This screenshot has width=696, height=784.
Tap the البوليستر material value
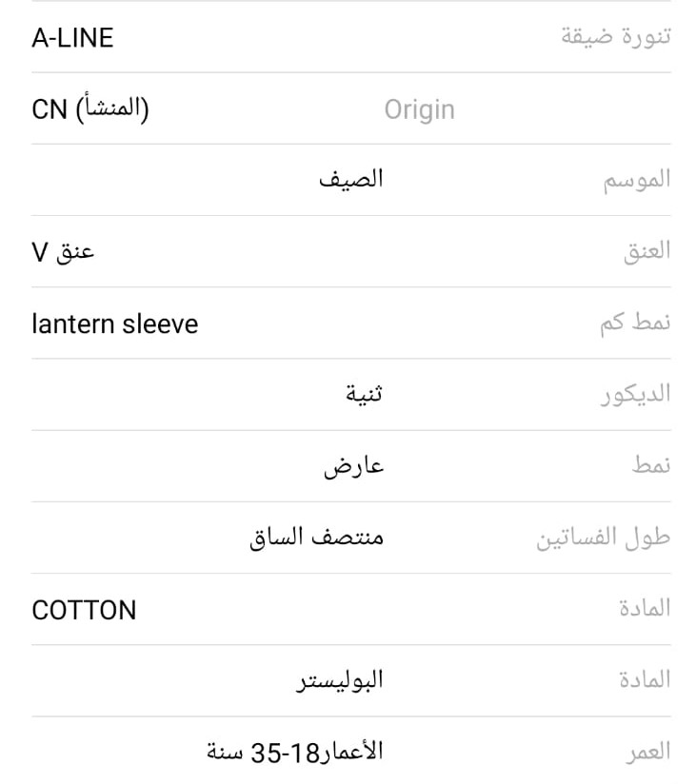point(339,681)
